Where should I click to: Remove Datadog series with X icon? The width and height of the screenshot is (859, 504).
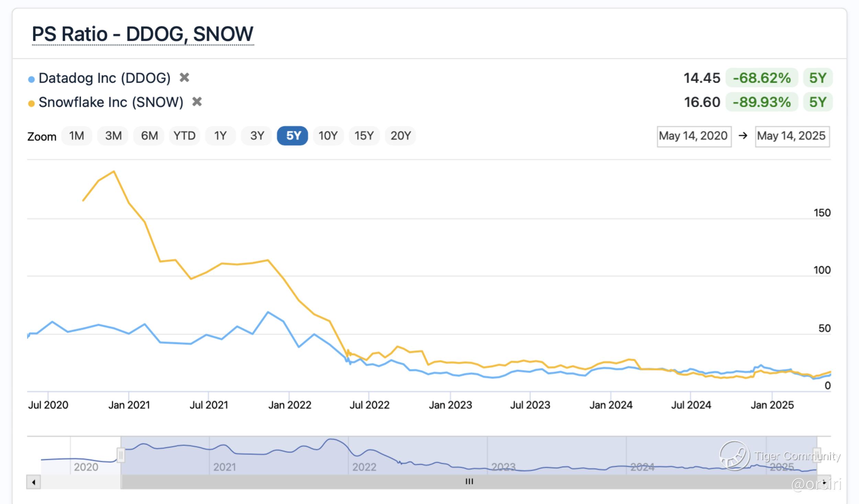click(185, 78)
